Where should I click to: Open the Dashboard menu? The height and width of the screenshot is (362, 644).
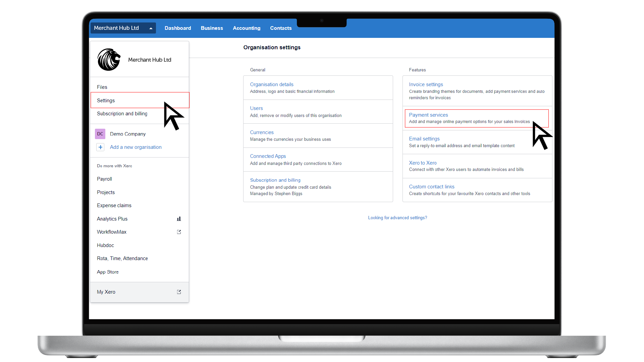(x=178, y=28)
